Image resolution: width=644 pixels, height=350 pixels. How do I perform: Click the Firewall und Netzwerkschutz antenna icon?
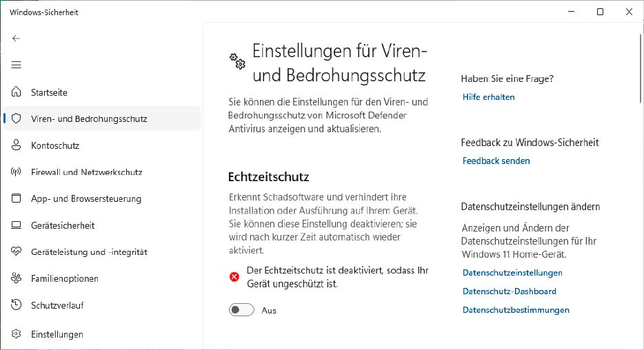pyautogui.click(x=17, y=172)
